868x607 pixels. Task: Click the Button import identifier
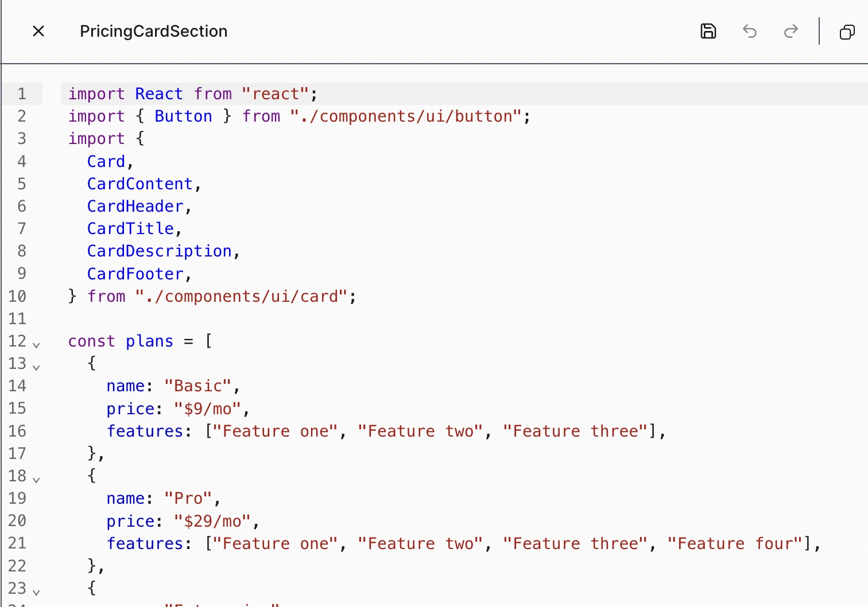184,116
